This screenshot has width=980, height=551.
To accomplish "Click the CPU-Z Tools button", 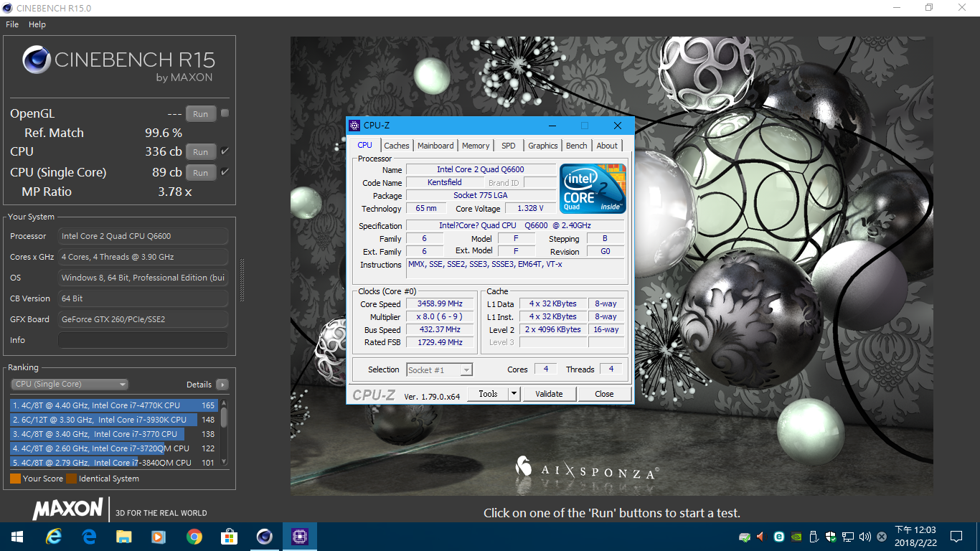I will coord(488,394).
